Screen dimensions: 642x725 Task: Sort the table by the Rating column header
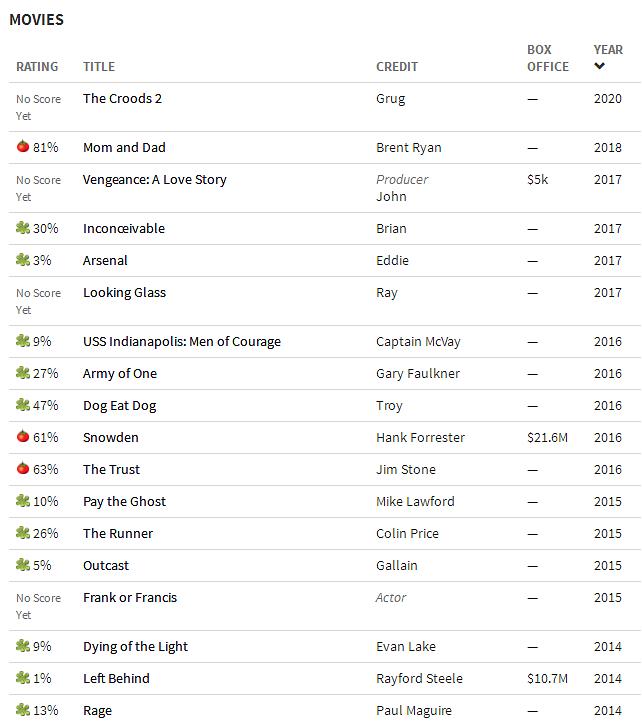[37, 67]
